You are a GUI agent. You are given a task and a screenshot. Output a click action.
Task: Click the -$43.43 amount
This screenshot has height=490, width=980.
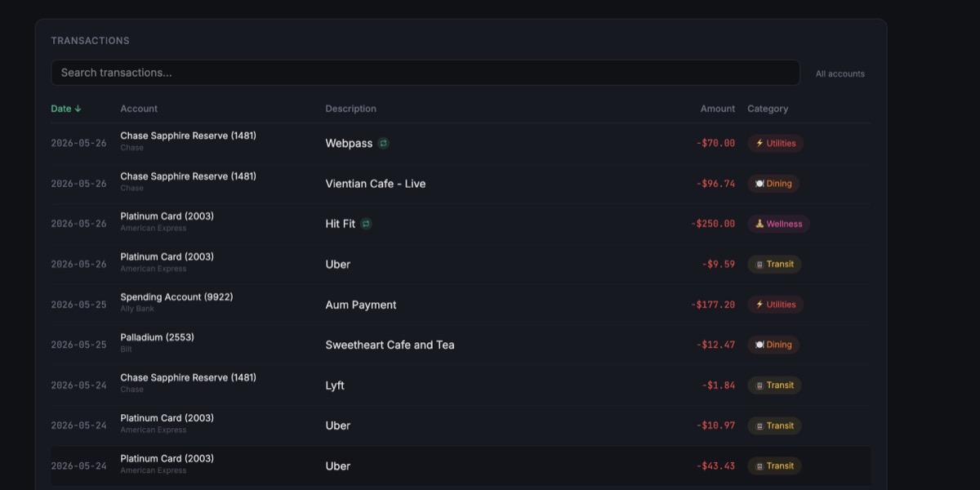[x=715, y=466]
